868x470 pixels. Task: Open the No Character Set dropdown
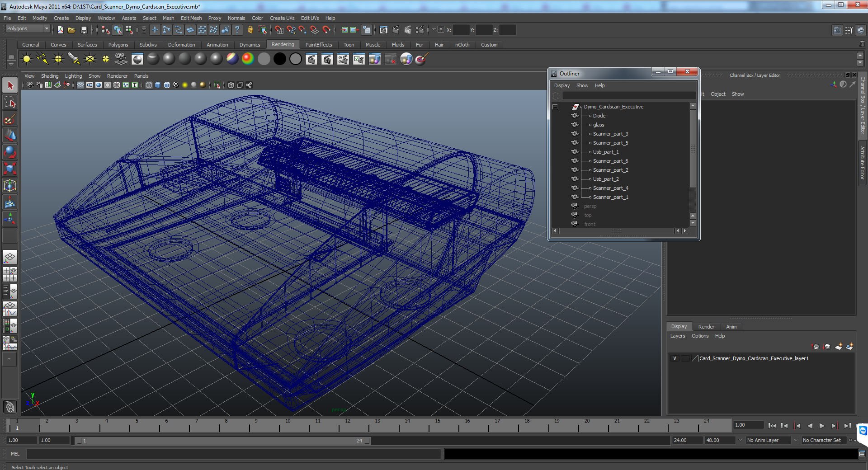point(824,440)
